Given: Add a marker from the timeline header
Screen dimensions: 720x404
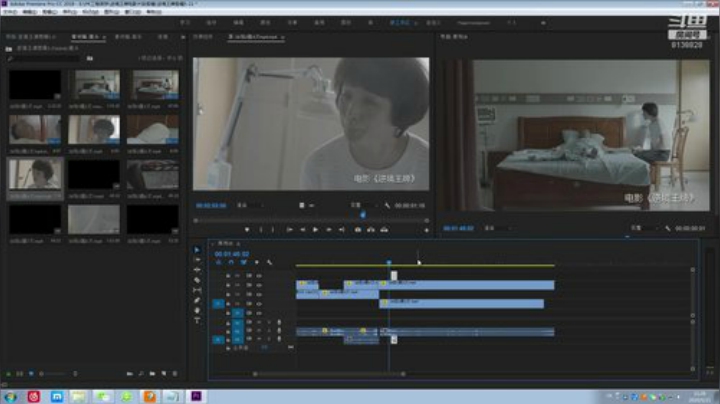Looking at the screenshot, I should [257, 263].
